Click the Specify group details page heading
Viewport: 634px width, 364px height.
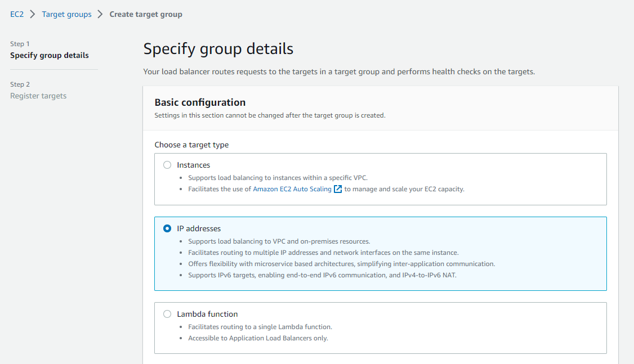point(218,49)
